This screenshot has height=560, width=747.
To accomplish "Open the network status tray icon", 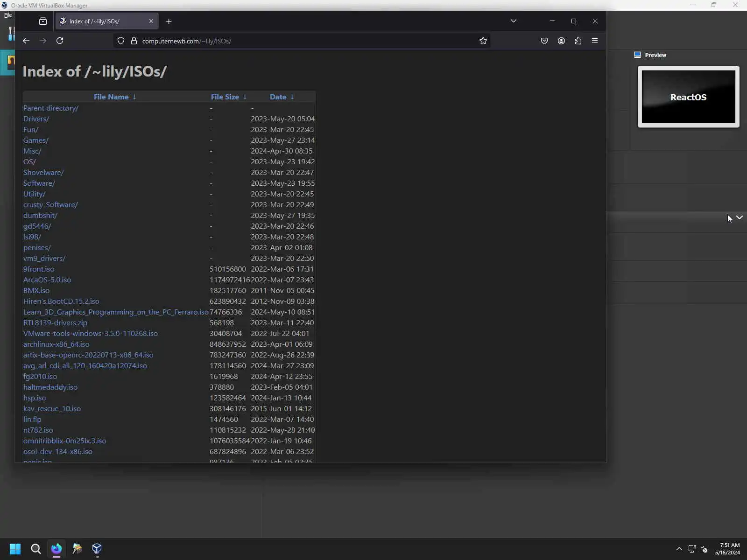I will tap(692, 549).
